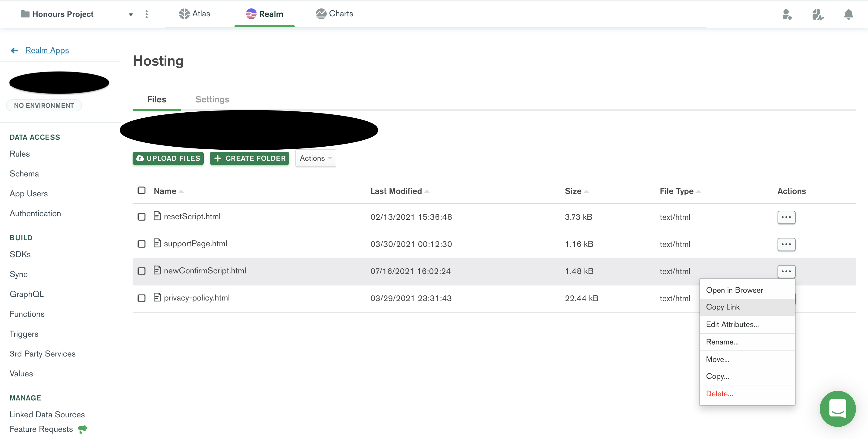
Task: Open the project options three-dot menu
Action: [146, 14]
